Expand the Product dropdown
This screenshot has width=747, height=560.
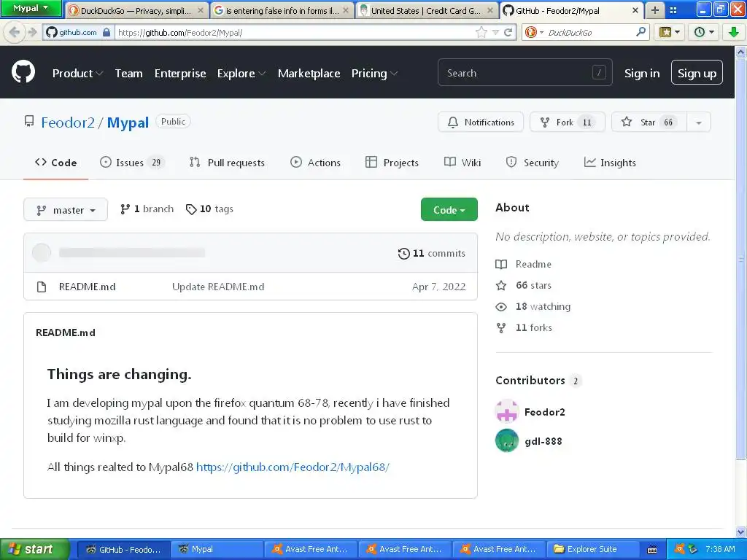pos(77,74)
